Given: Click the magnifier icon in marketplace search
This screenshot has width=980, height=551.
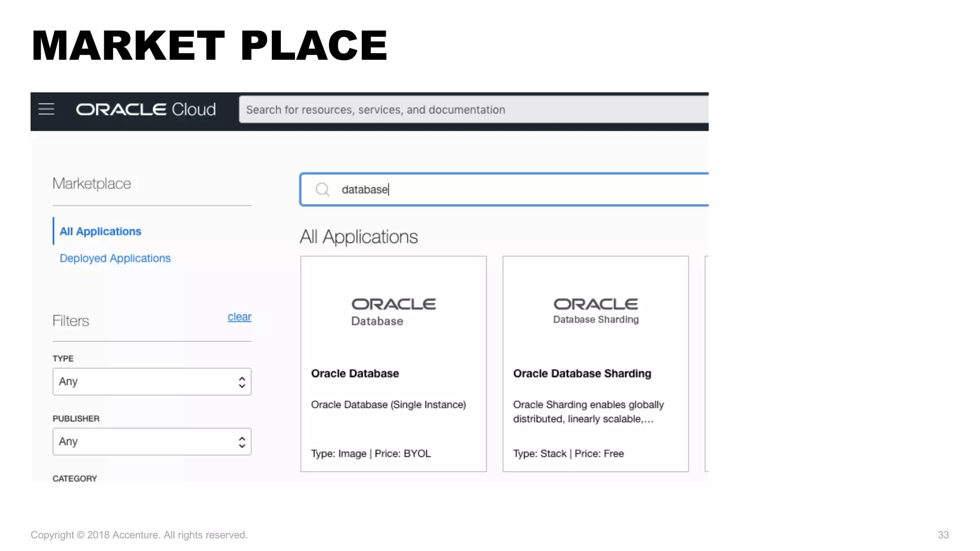Looking at the screenshot, I should click(323, 189).
